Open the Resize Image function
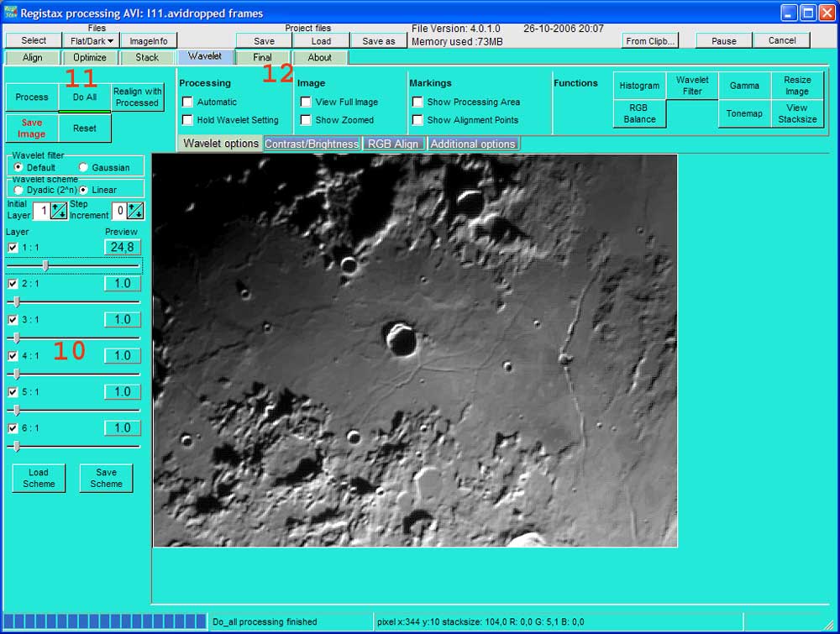Screen dimensions: 840x634 pyautogui.click(x=797, y=86)
